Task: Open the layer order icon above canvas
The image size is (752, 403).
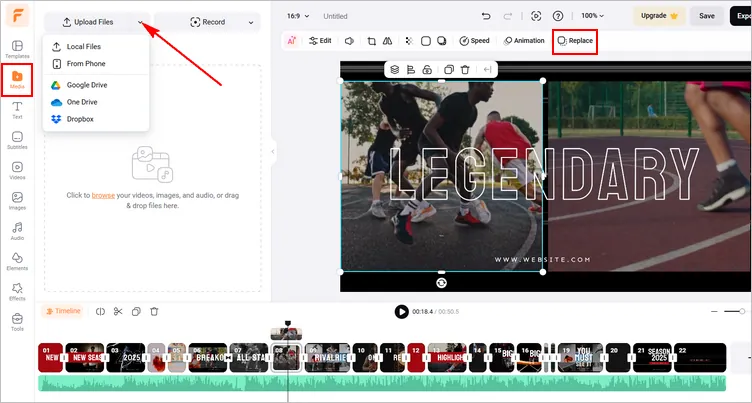Action: click(x=395, y=70)
